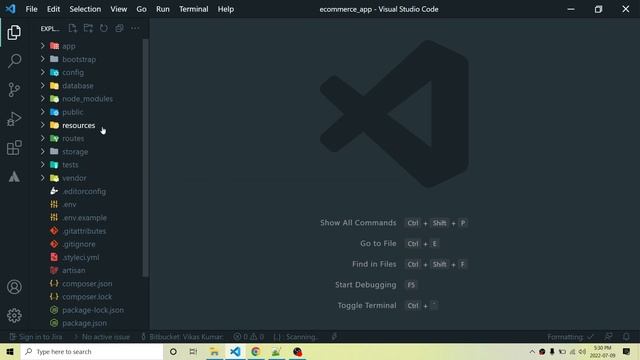Open the View menu
The image size is (640, 360).
coord(118,9)
